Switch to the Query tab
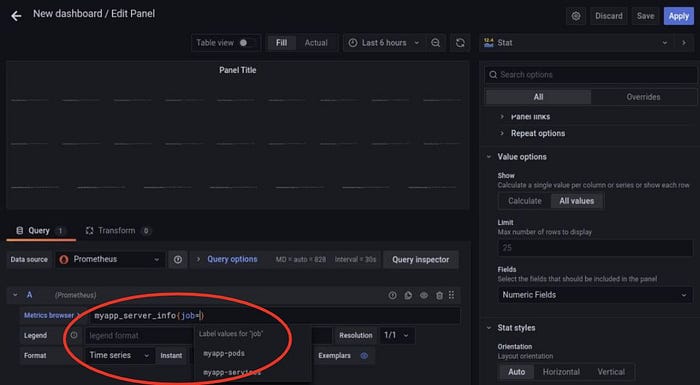This screenshot has width=700, height=385. click(40, 231)
